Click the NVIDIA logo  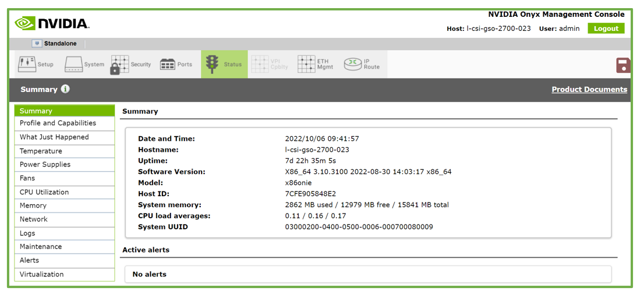point(52,23)
